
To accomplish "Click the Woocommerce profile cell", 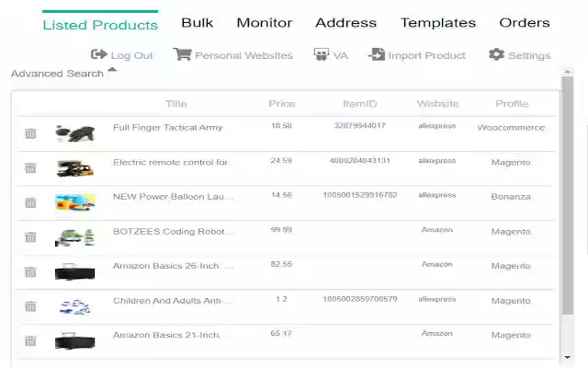I will [x=511, y=128].
